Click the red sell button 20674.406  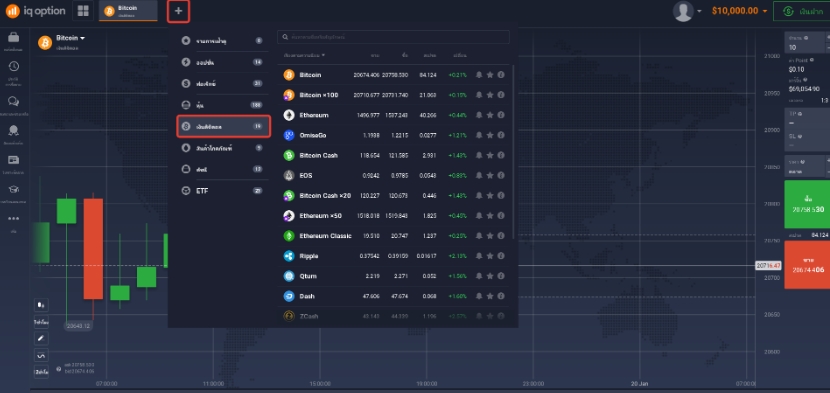(807, 265)
